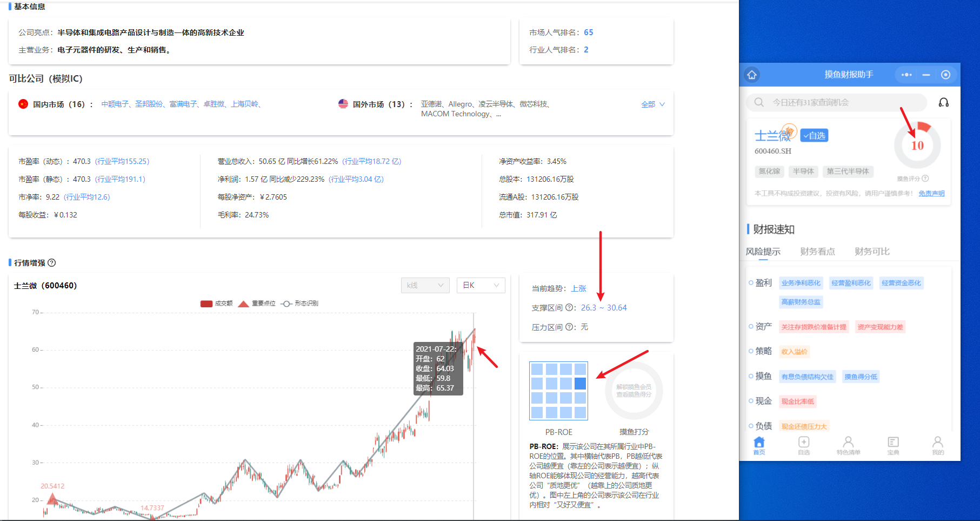Open the k线 chart type dropdown

[425, 285]
